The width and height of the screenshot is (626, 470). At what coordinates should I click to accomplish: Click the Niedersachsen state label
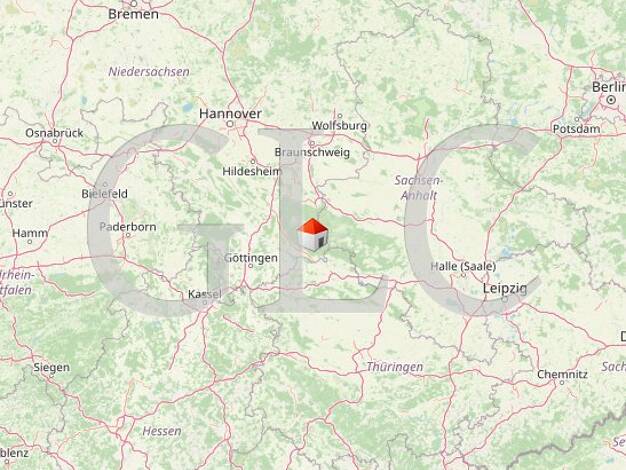click(x=149, y=72)
